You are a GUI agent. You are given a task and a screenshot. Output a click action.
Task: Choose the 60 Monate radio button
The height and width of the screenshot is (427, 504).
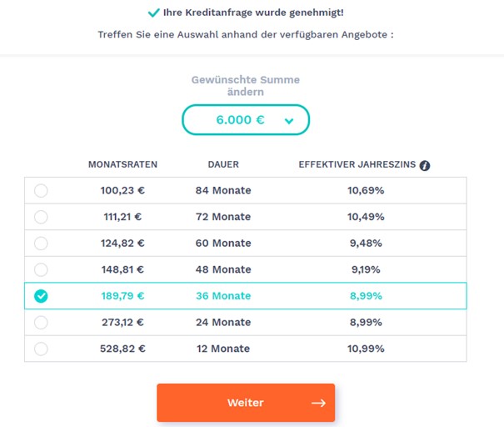click(41, 244)
